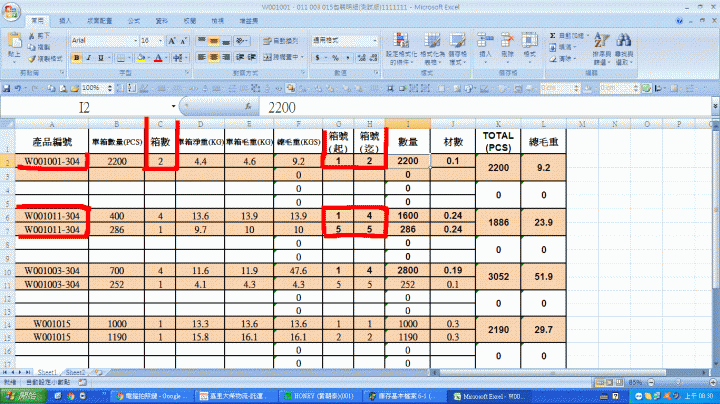Toggle Bold formatting

(x=77, y=58)
